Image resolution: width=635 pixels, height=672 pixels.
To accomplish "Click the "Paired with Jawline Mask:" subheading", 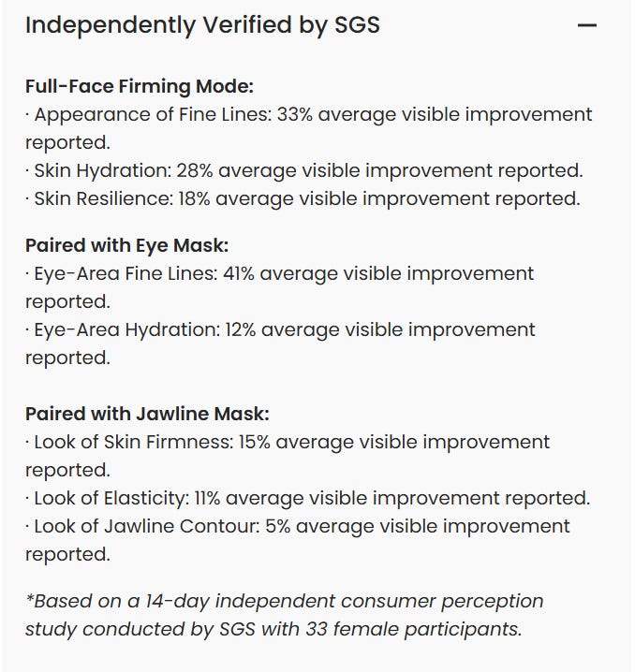I will [147, 414].
